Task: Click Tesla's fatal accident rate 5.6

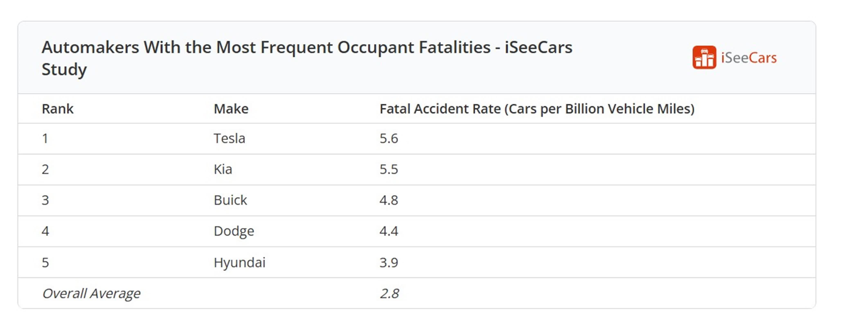Action: tap(389, 138)
